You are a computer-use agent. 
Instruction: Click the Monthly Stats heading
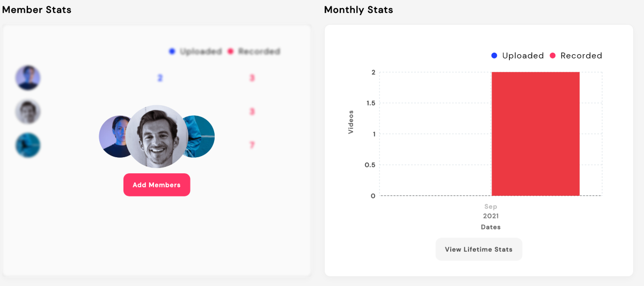pos(358,10)
